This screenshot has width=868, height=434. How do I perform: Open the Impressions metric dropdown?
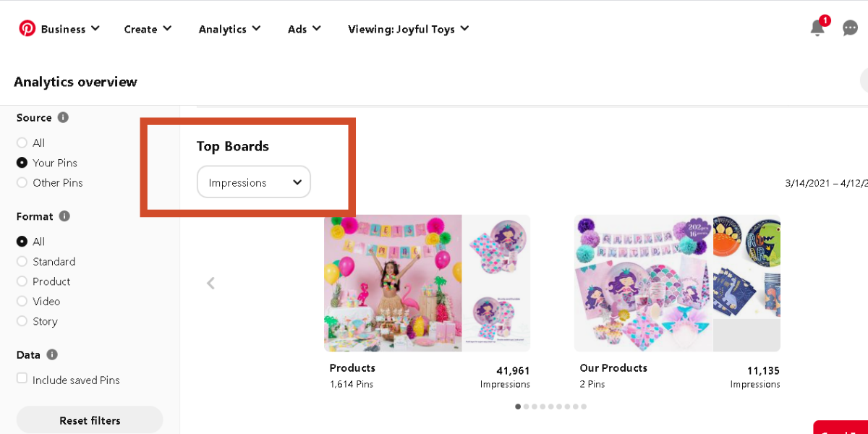[254, 182]
